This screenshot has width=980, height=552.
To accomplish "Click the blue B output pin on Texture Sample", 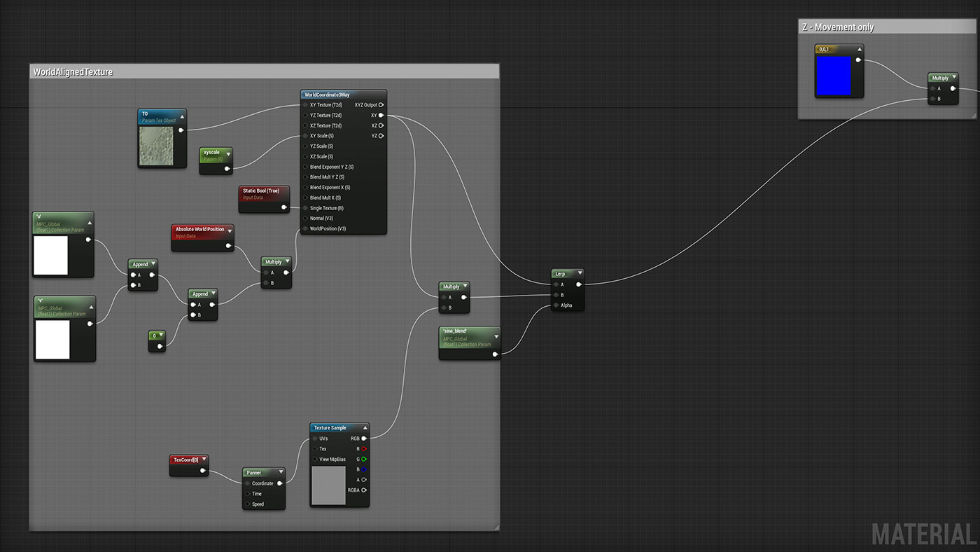I will coord(364,469).
